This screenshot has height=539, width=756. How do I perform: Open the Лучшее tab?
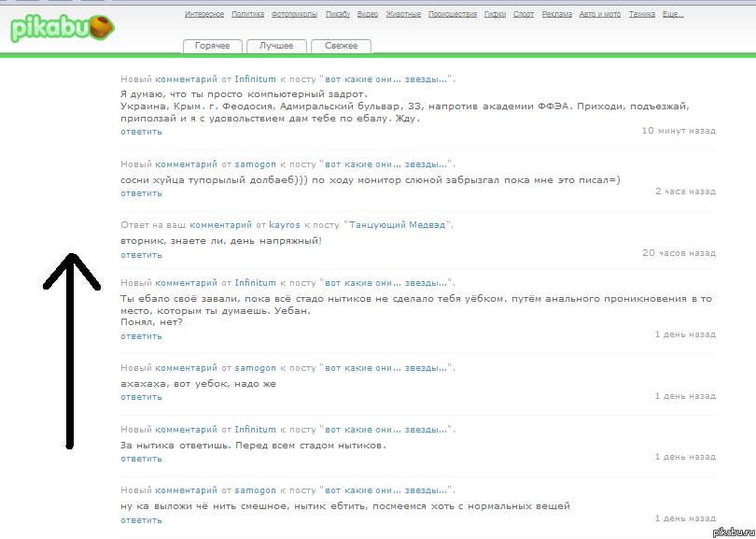pyautogui.click(x=276, y=46)
